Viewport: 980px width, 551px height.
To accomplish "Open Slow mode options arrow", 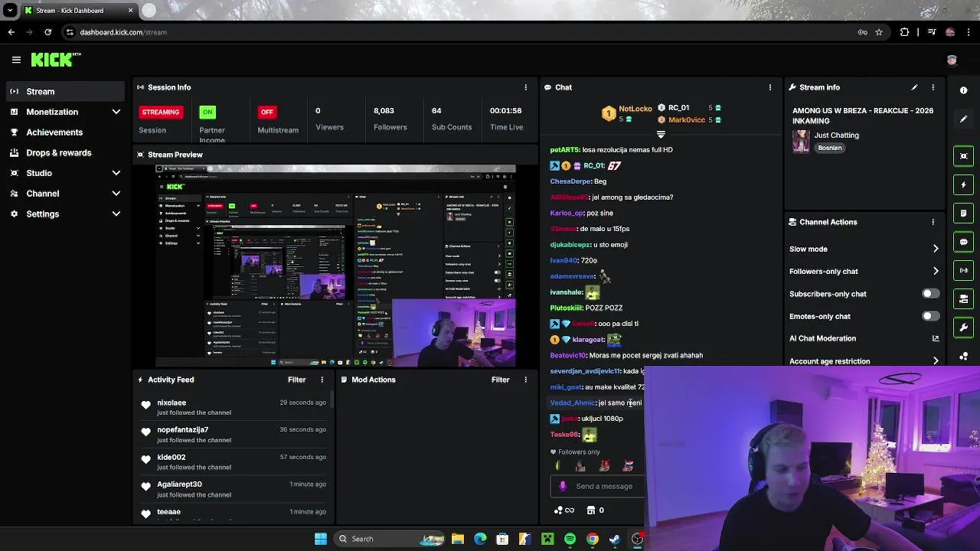I will click(936, 249).
